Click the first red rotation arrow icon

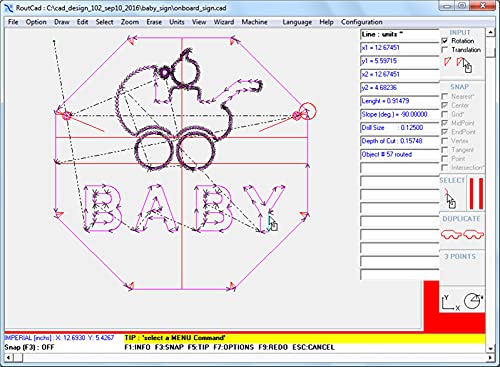pyautogui.click(x=447, y=62)
